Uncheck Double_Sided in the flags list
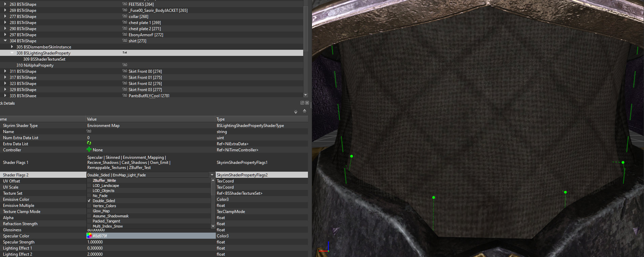The height and width of the screenshot is (257, 644). pos(89,201)
